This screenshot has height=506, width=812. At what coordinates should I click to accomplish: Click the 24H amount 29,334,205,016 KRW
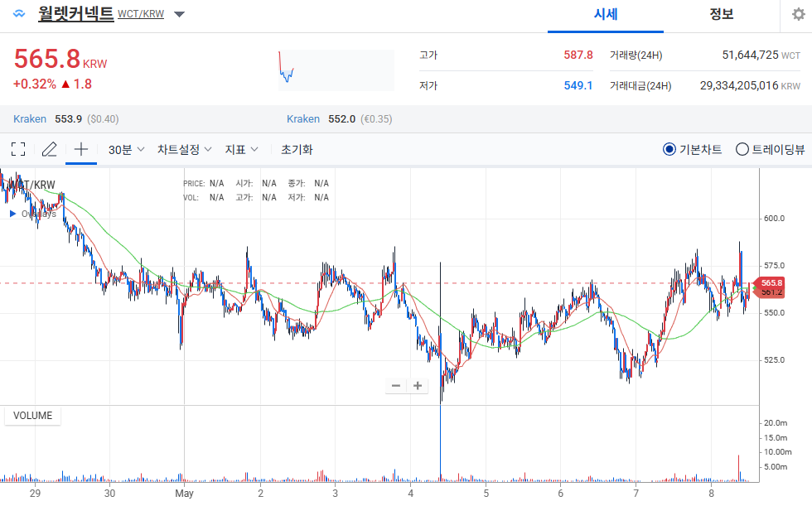750,85
